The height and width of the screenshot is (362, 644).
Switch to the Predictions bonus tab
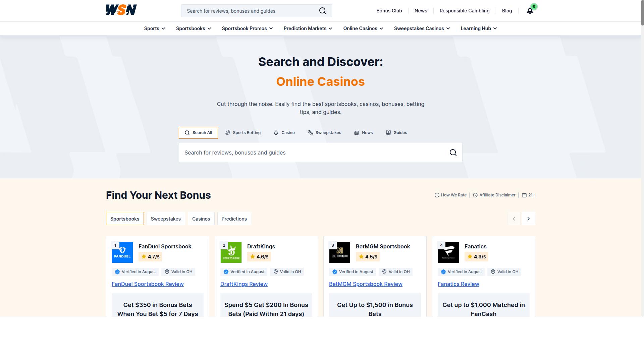pos(234,219)
